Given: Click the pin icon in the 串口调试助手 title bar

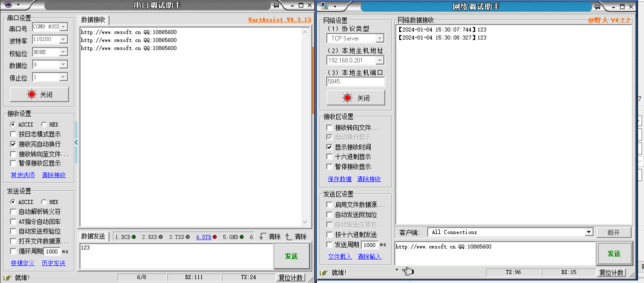Looking at the screenshot, I should tap(276, 5).
